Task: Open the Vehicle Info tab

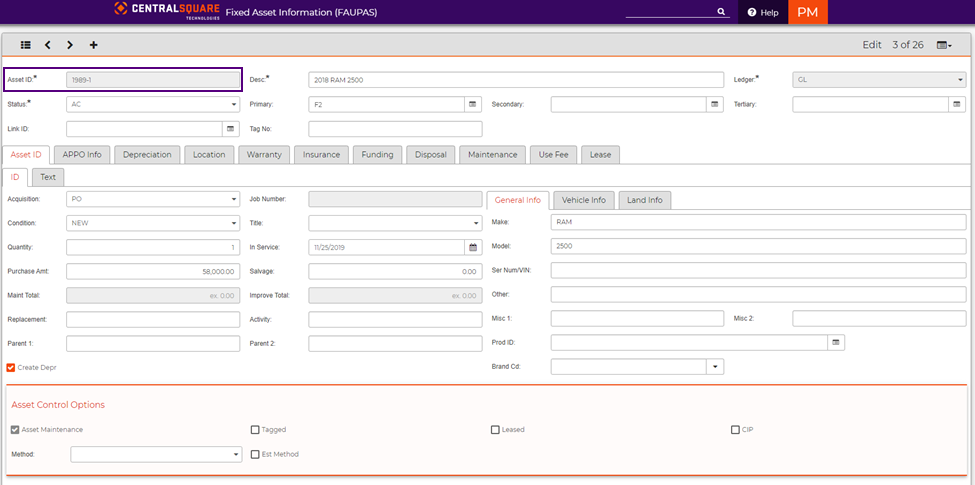Action: (584, 200)
